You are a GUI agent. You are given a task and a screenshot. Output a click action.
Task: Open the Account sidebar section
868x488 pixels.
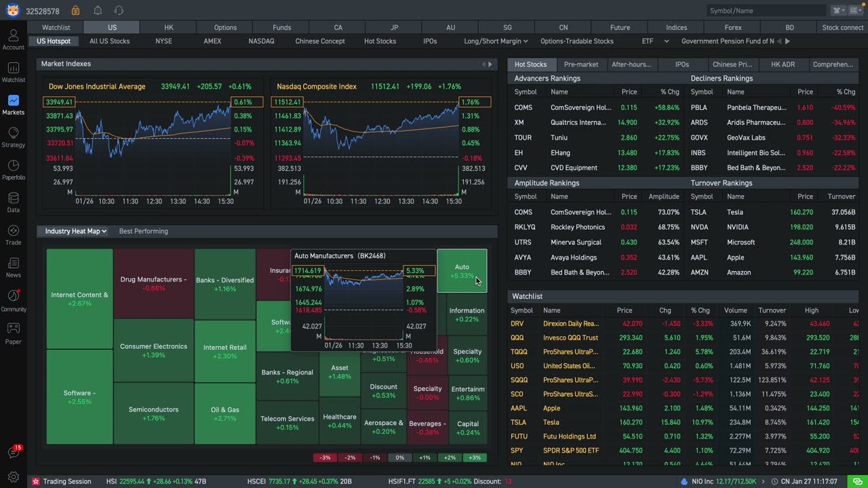(13, 39)
